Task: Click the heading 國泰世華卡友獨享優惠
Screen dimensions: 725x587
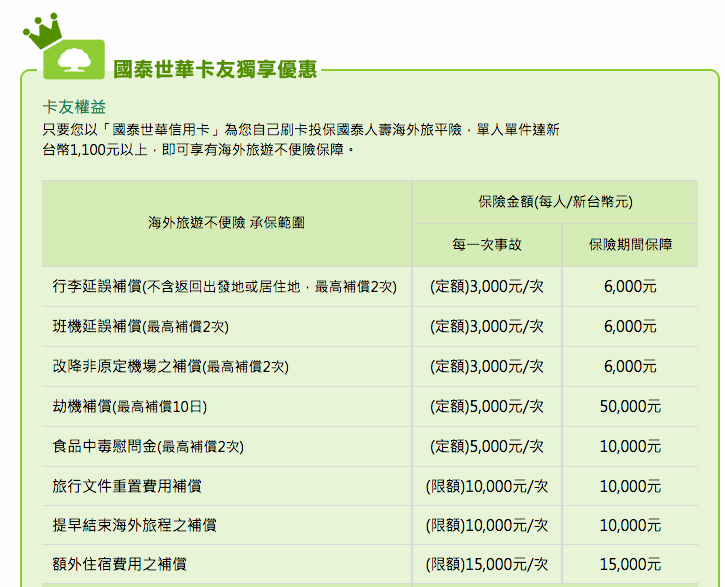Action: (x=215, y=69)
